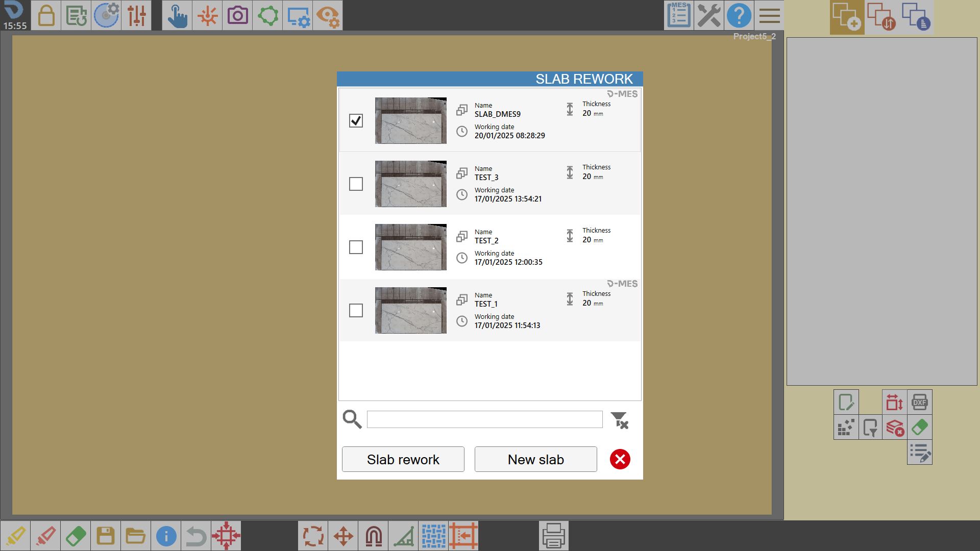Click the DXF import icon

coord(920,402)
